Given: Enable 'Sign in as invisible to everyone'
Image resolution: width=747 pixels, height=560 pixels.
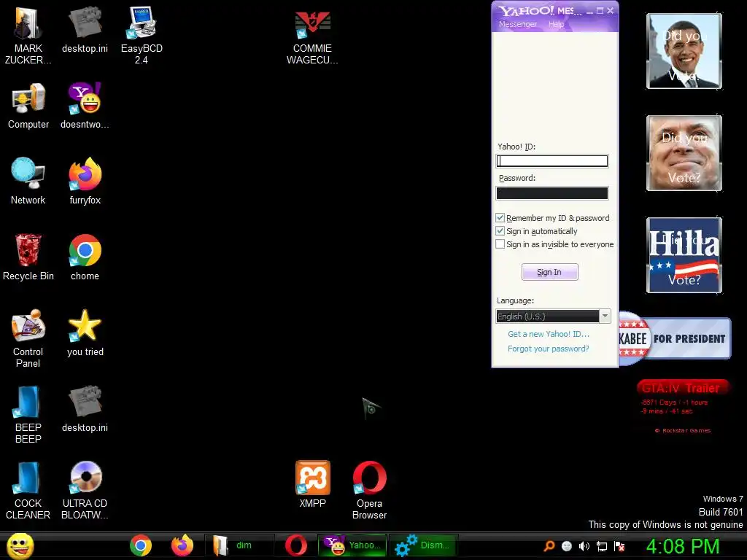Looking at the screenshot, I should (x=500, y=244).
